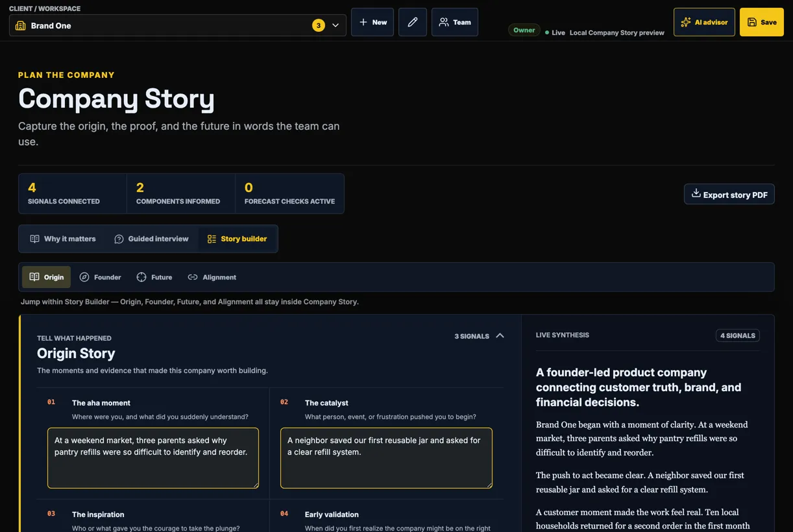Click the Company Story page title
Screen dimensions: 793x532
pyautogui.click(x=116, y=99)
